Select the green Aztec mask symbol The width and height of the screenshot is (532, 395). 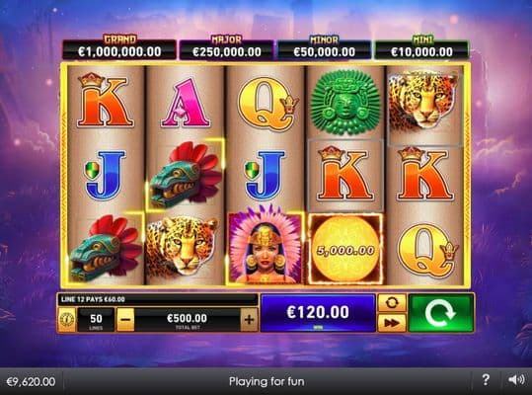345,102
